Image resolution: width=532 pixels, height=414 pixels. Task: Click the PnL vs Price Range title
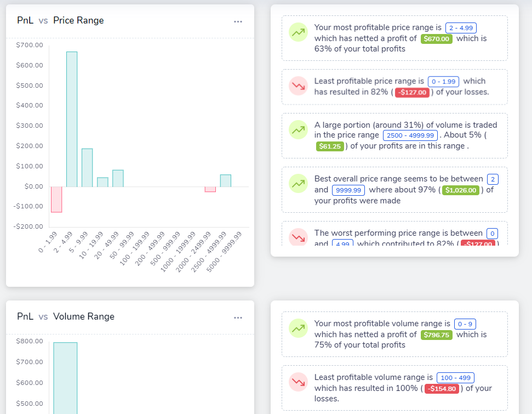pos(60,20)
